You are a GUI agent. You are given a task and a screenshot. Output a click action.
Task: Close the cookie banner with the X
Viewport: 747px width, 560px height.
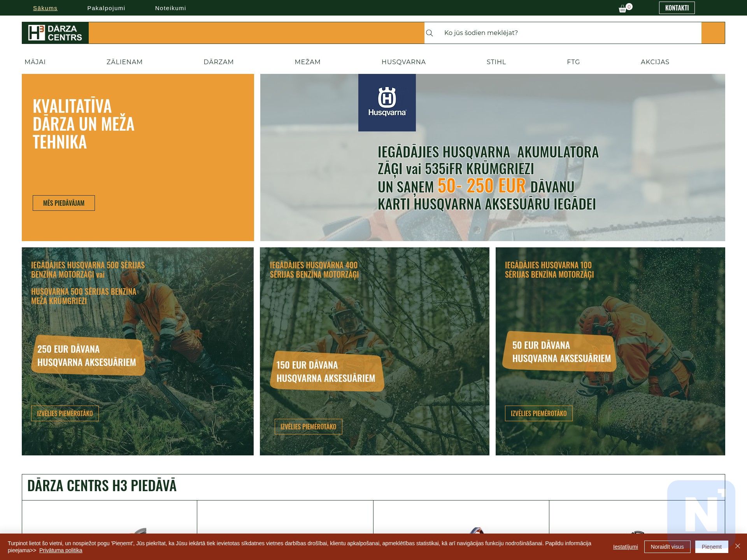pyautogui.click(x=738, y=546)
